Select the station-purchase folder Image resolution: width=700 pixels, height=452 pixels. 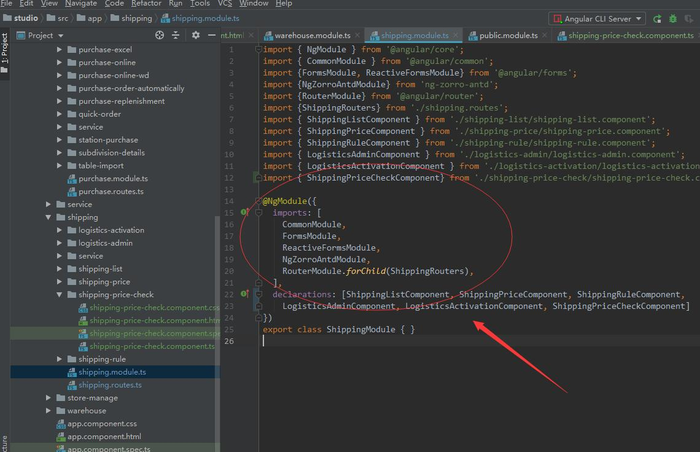click(x=108, y=140)
